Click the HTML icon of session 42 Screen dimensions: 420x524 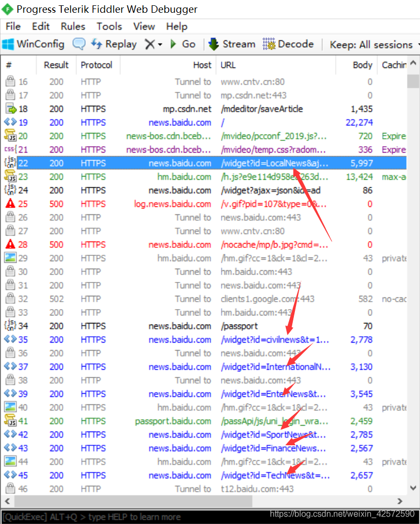[x=10, y=434]
